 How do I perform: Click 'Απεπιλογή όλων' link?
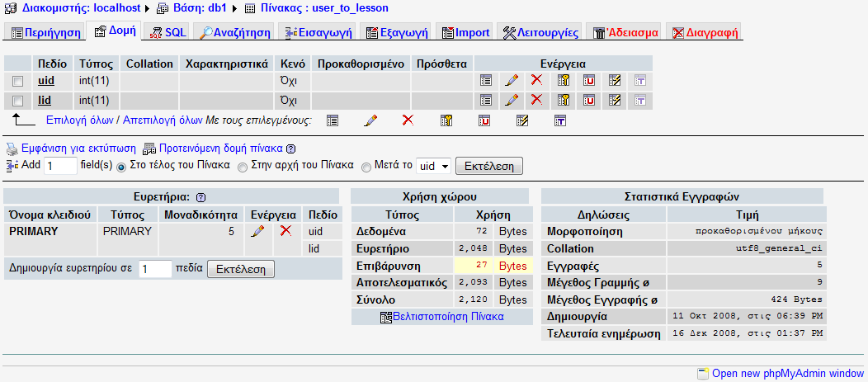163,120
